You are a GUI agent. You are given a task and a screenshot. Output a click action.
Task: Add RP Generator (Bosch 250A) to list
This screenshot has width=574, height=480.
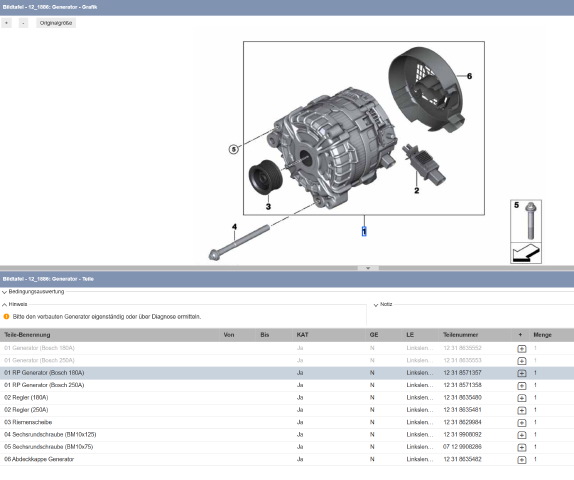pos(522,386)
